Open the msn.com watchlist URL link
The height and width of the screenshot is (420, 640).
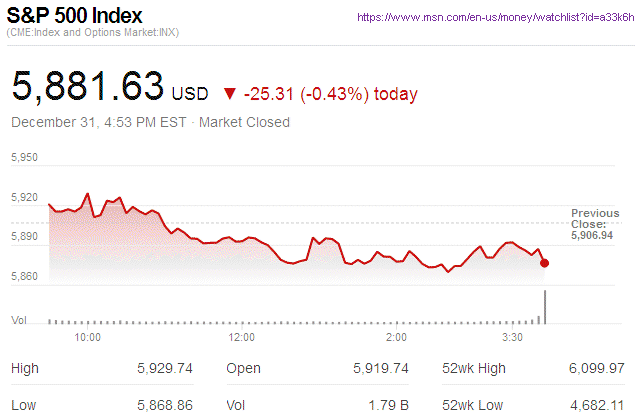coord(494,18)
